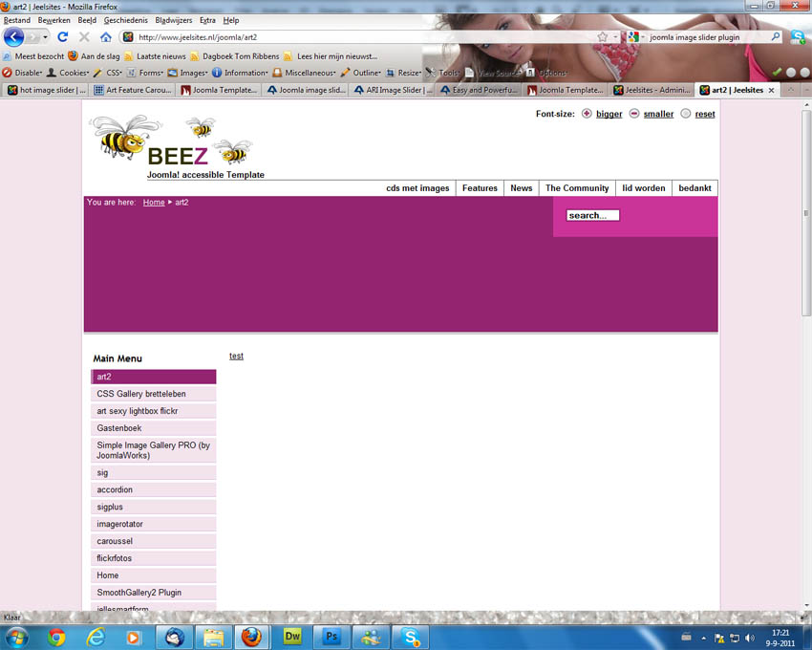Click the search magnifier icon in search bar
812x650 pixels.
pos(776,37)
